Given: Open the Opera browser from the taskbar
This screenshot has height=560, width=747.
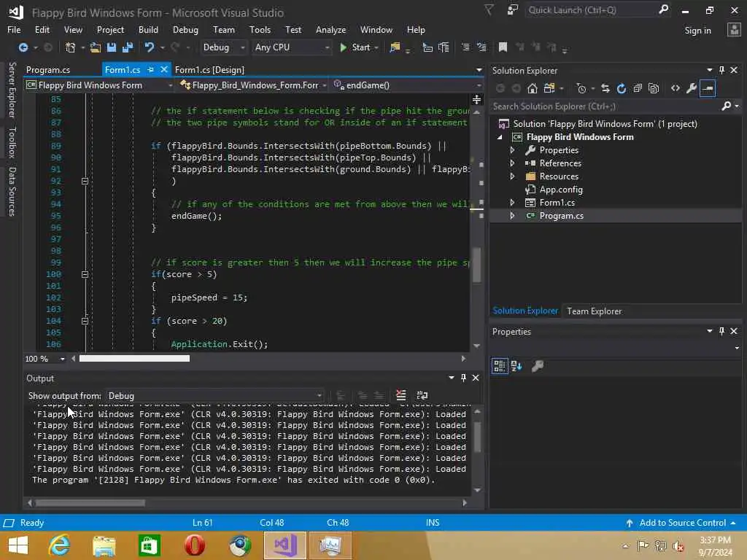Looking at the screenshot, I should pyautogui.click(x=194, y=545).
